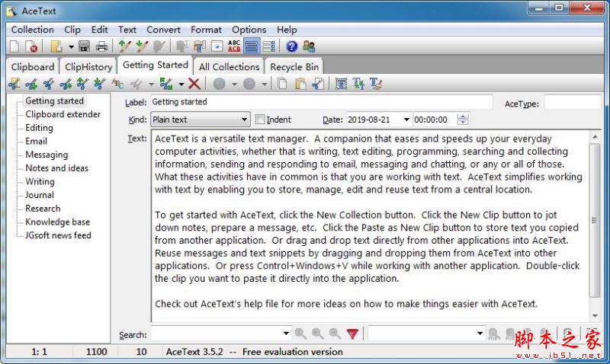Image resolution: width=610 pixels, height=364 pixels.
Task: Click the brush icon with green down arrow
Action: [142, 46]
